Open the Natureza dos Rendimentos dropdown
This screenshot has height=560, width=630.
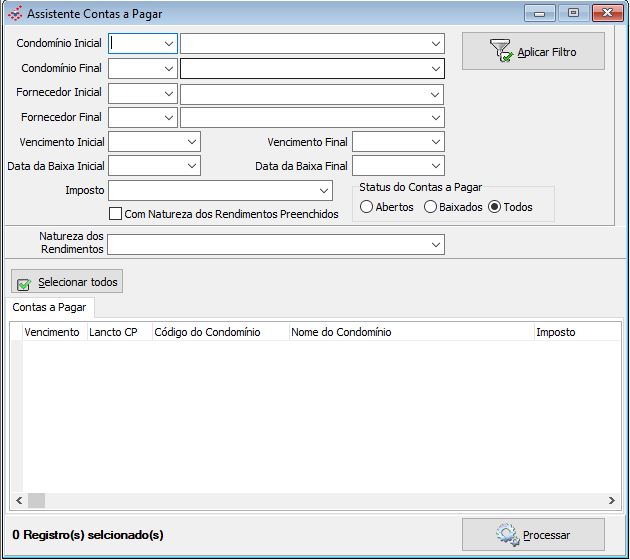coord(436,244)
